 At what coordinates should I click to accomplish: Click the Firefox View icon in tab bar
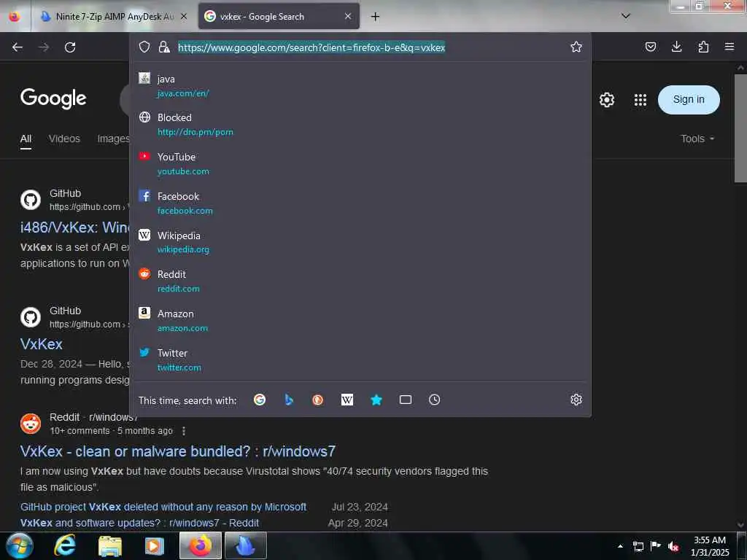[15, 17]
